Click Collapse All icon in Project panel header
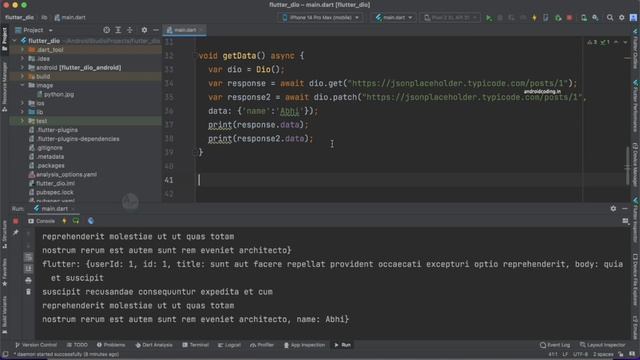The height and width of the screenshot is (360, 640). pos(129,30)
